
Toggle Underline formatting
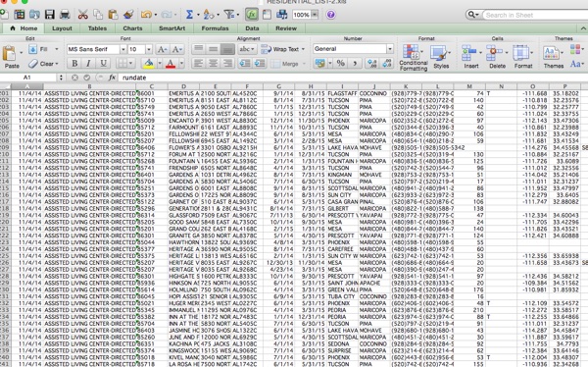103,63
